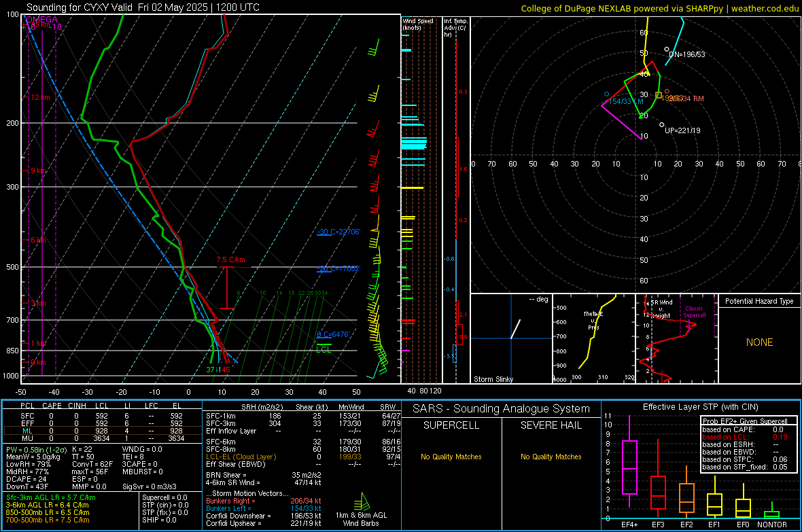Click the 'Eff Shear (EBWD)' row label
The height and width of the screenshot is (532, 802).
coord(236,465)
